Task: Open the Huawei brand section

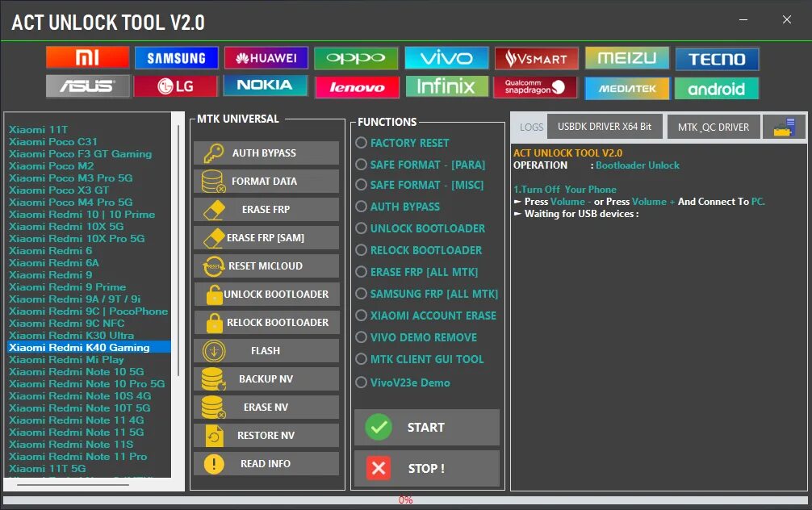Action: [x=266, y=58]
